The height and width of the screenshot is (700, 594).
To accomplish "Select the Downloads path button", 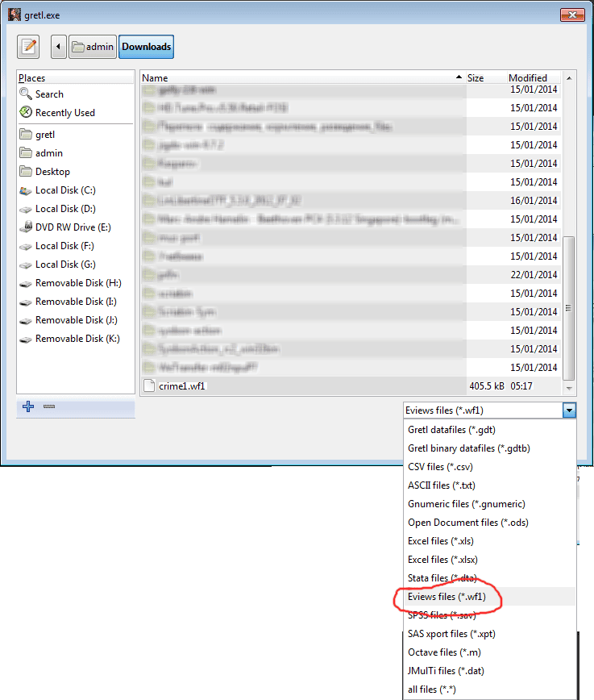I will [146, 47].
